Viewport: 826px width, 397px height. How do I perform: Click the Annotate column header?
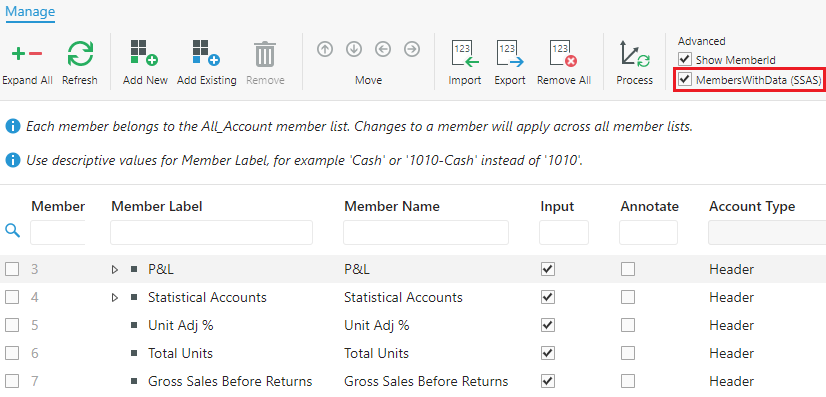point(650,206)
